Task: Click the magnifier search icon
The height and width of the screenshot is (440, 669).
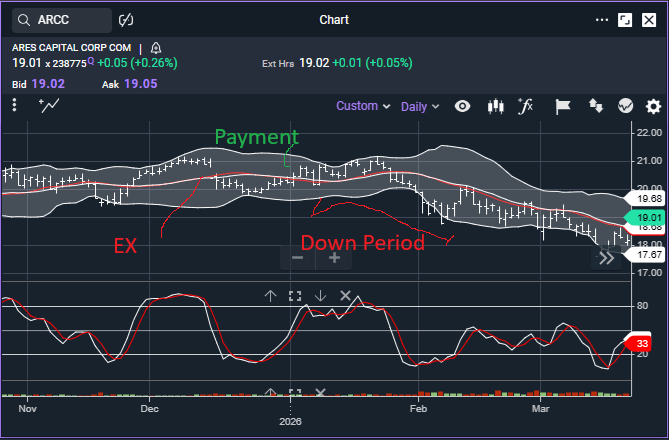Action: 24,20
